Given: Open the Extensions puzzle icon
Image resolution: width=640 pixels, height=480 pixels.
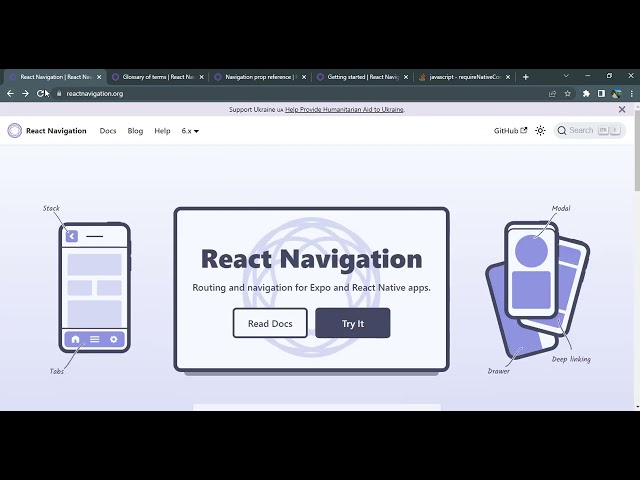Looking at the screenshot, I should coord(586,93).
